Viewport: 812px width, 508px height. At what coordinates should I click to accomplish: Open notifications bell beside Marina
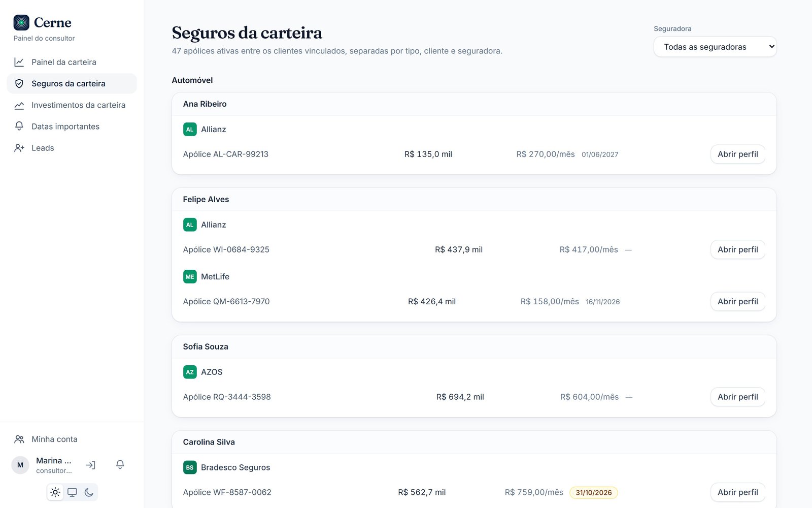tap(120, 465)
